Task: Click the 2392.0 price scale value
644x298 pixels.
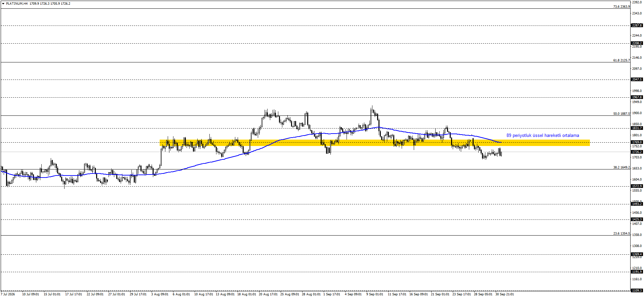Action: (637, 2)
